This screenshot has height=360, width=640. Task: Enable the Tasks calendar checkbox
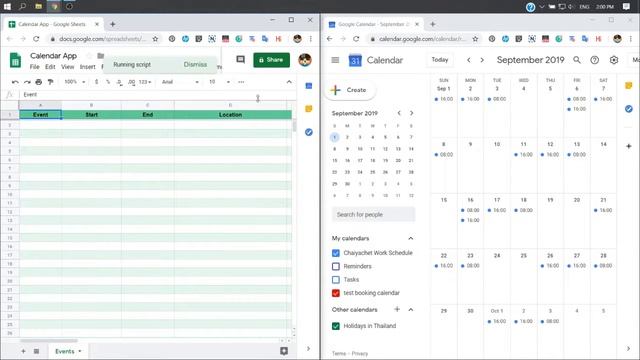click(336, 280)
